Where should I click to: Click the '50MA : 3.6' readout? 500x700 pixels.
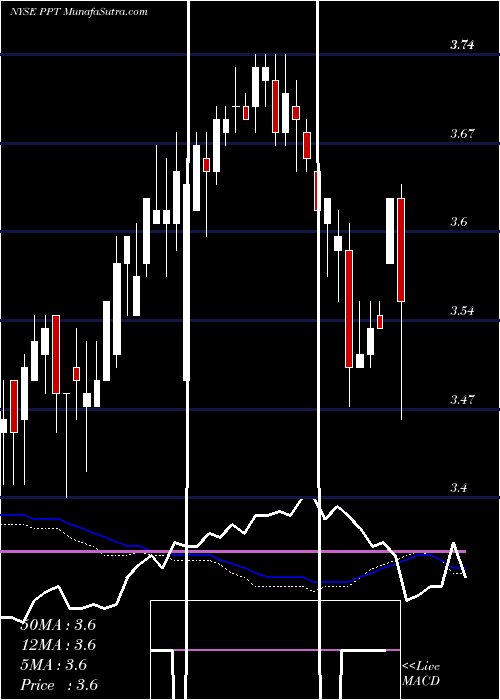tap(58, 625)
